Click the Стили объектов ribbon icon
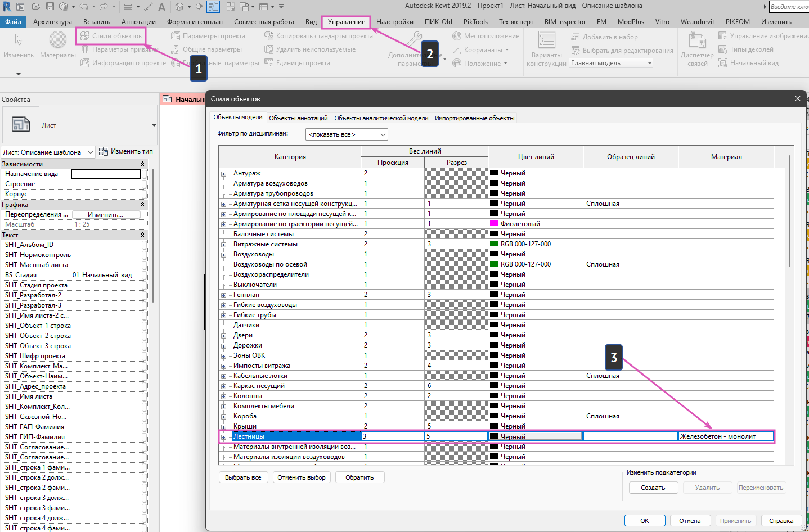 pyautogui.click(x=85, y=36)
